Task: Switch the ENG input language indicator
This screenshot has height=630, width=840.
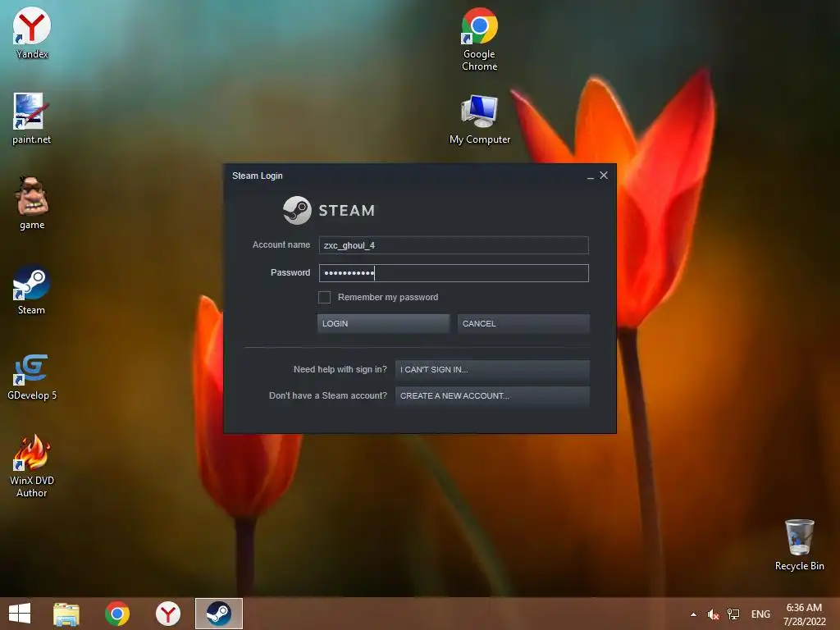Action: pyautogui.click(x=760, y=614)
